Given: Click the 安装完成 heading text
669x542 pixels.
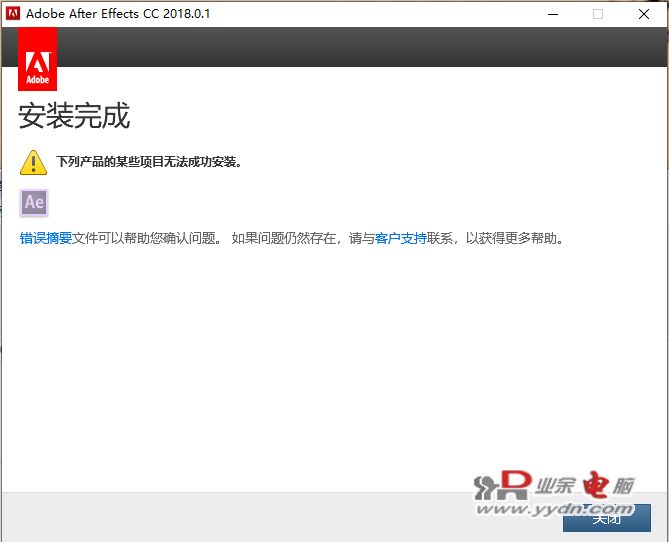Looking at the screenshot, I should [x=74, y=116].
